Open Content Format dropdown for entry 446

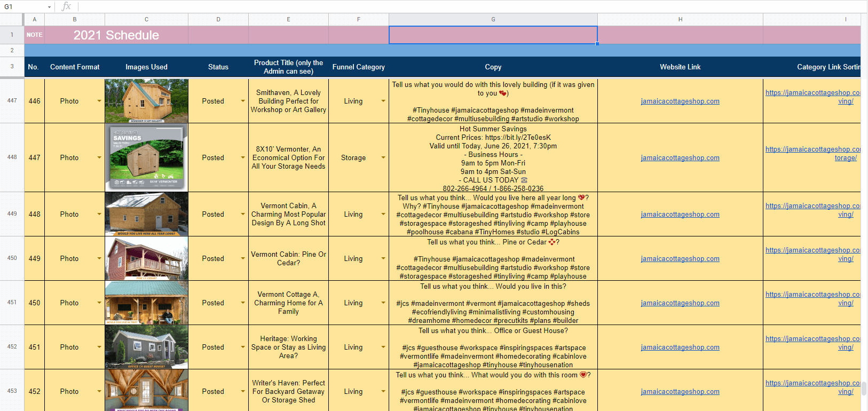tap(99, 101)
